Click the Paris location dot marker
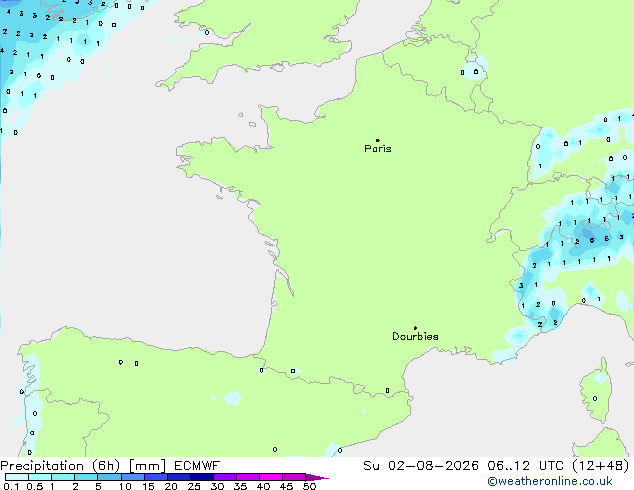 tap(378, 140)
